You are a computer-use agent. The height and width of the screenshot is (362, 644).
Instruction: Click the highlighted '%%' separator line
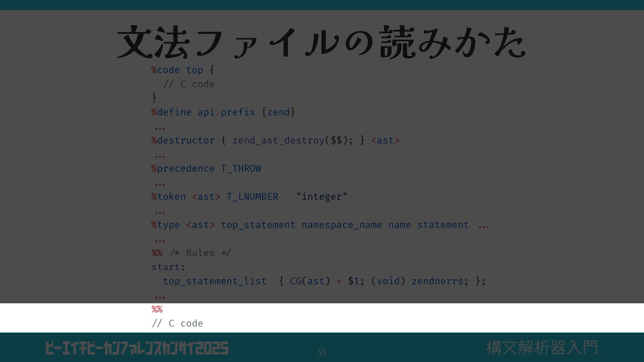[157, 309]
